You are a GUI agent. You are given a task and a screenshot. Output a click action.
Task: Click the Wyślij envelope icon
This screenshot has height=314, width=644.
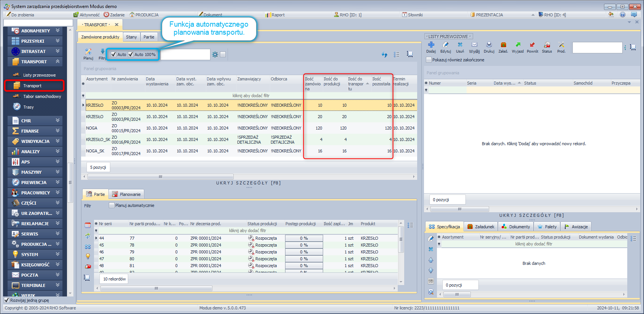click(474, 45)
